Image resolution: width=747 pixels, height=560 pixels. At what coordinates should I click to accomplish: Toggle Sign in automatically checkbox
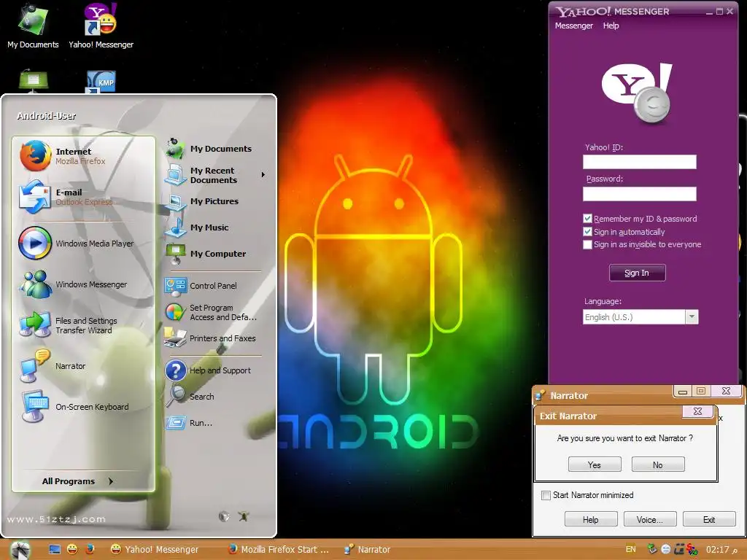click(588, 232)
